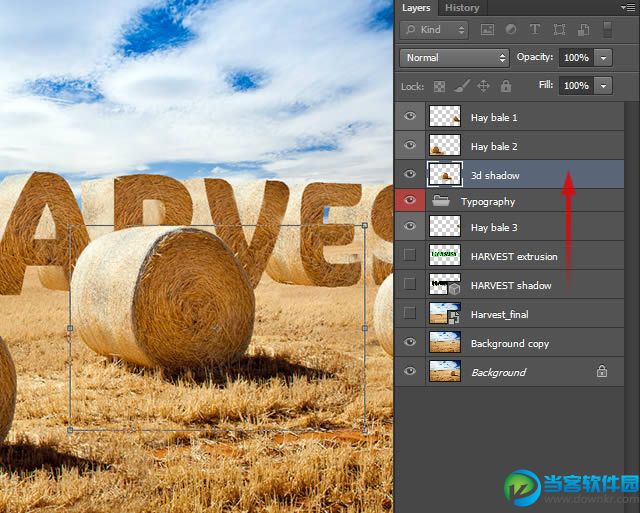The height and width of the screenshot is (513, 640).
Task: Show the HARVEST extrusion layer
Action: point(410,255)
